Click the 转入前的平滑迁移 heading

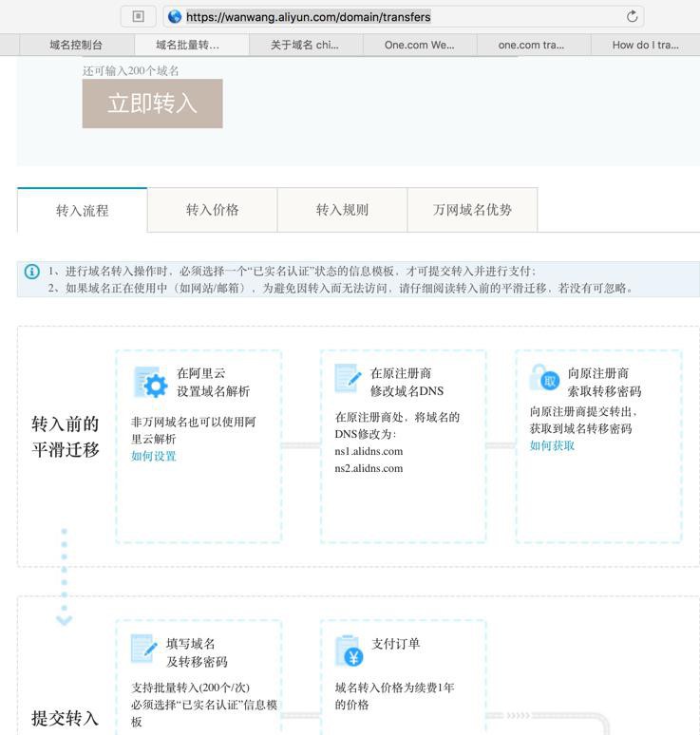tap(66, 437)
